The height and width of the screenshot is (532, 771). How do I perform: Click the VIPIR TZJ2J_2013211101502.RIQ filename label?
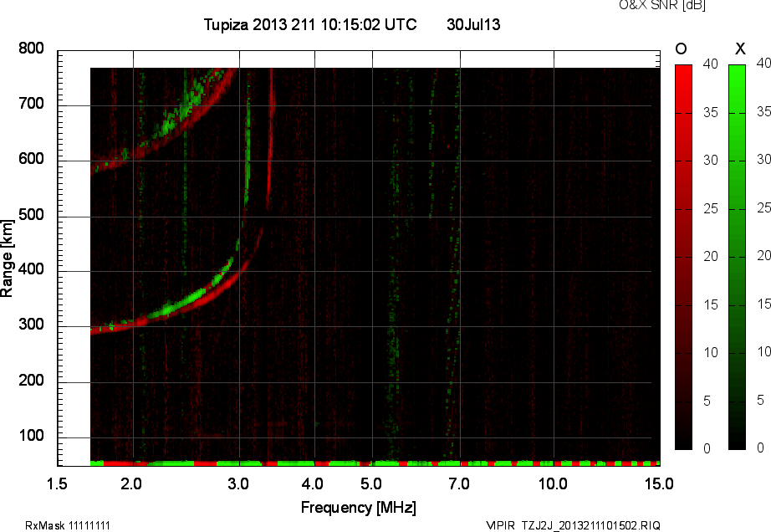pos(573,525)
